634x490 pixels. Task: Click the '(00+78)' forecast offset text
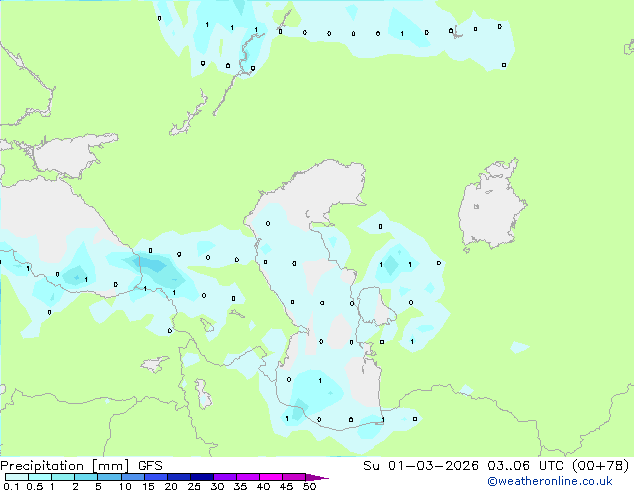tap(600, 466)
